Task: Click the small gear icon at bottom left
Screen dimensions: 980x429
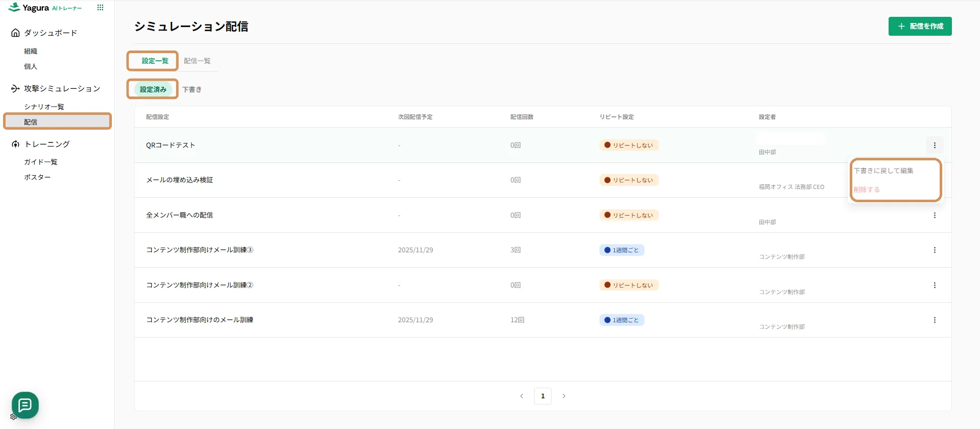Action: (13, 417)
